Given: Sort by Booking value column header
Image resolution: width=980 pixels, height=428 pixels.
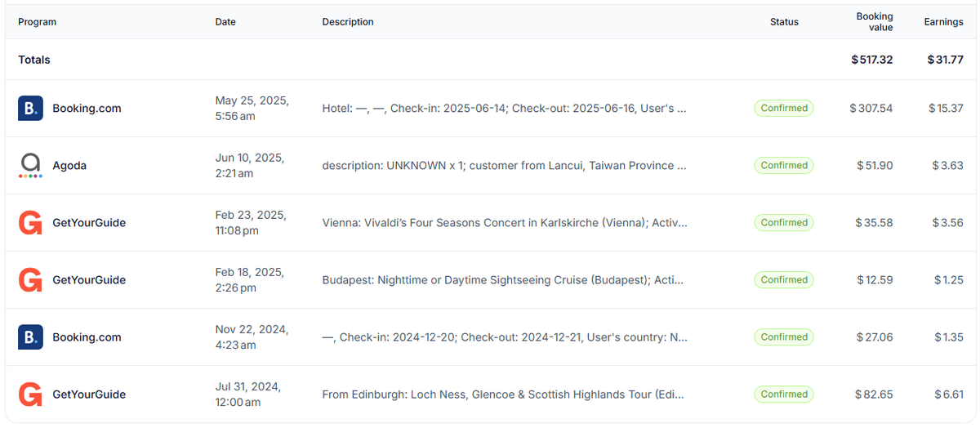Looking at the screenshot, I should [x=874, y=22].
